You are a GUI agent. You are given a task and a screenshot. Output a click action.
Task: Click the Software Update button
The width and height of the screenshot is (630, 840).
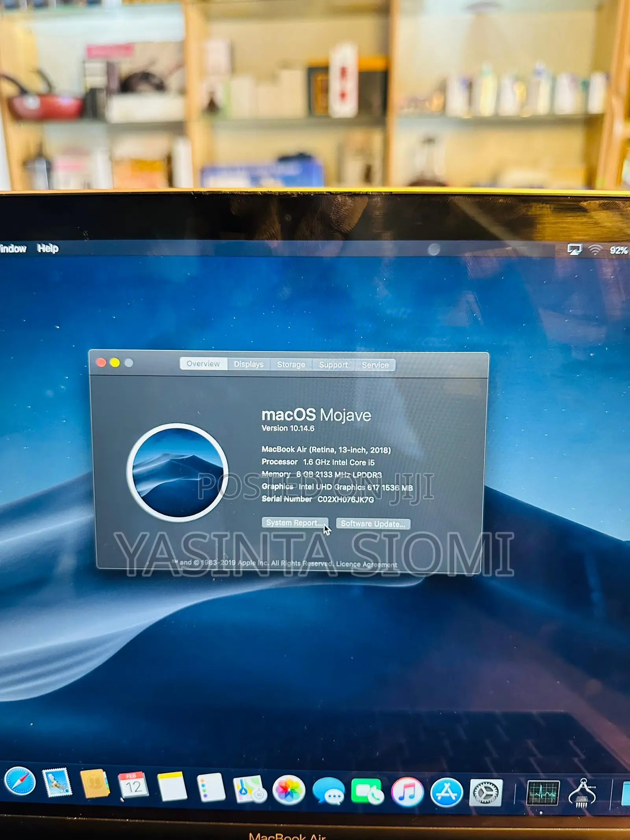[x=373, y=523]
